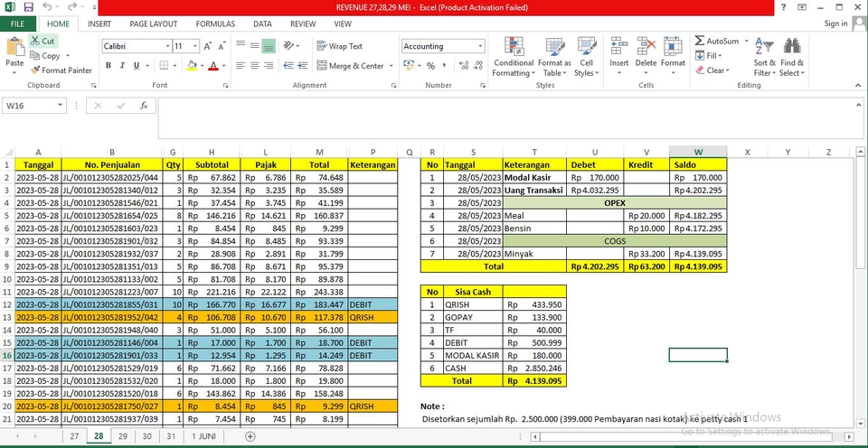Open text orientation options
The image size is (868, 448).
pos(291,45)
